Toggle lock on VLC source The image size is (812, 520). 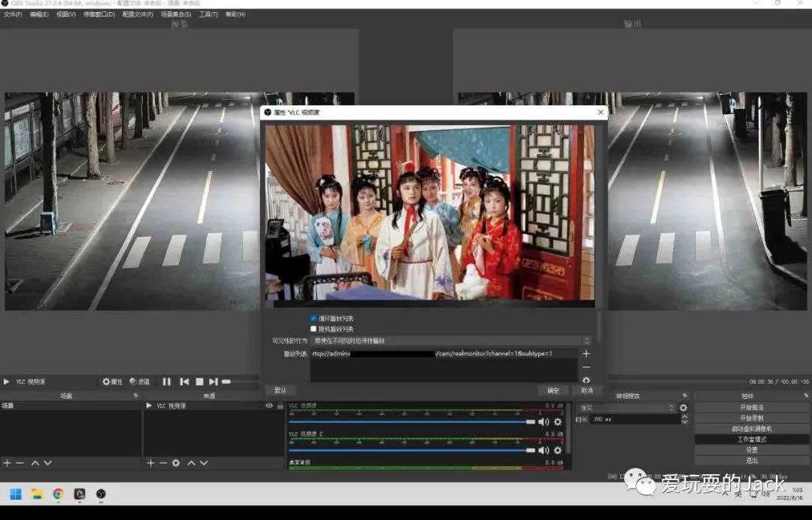[x=280, y=406]
